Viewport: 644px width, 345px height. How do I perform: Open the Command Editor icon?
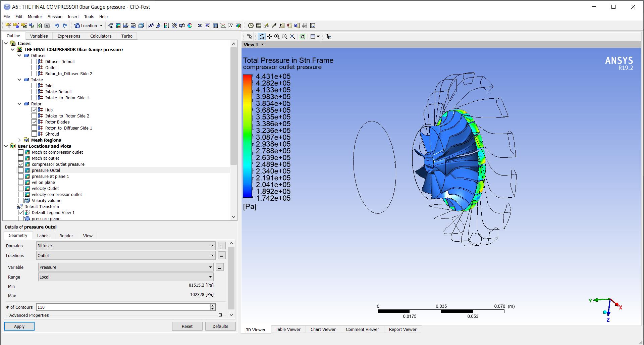[x=313, y=26]
